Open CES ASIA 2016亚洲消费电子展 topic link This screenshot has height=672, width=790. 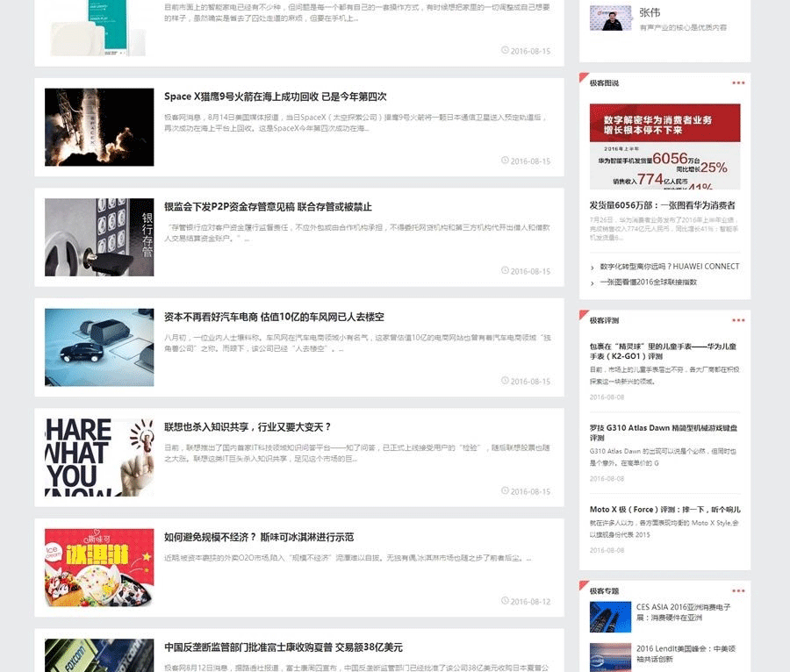(x=683, y=612)
